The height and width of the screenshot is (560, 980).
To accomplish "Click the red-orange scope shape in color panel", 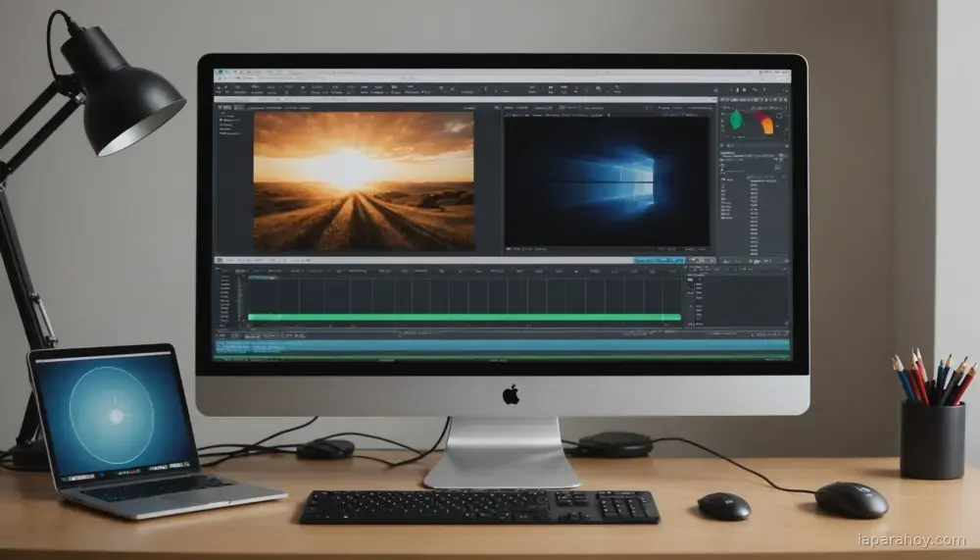I will point(765,122).
